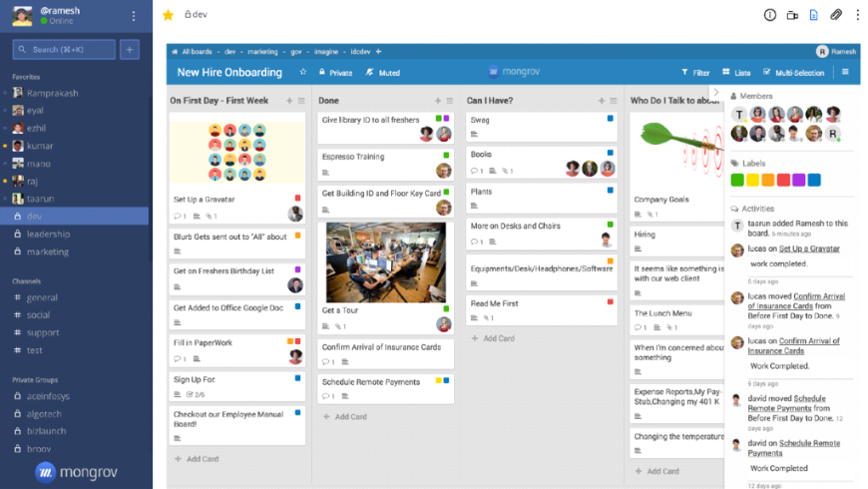
Task: Switch view using the Lists button
Action: (737, 73)
